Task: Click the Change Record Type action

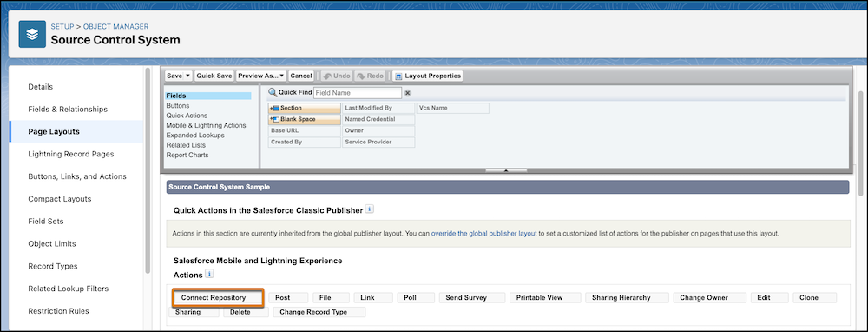Action: (319, 312)
